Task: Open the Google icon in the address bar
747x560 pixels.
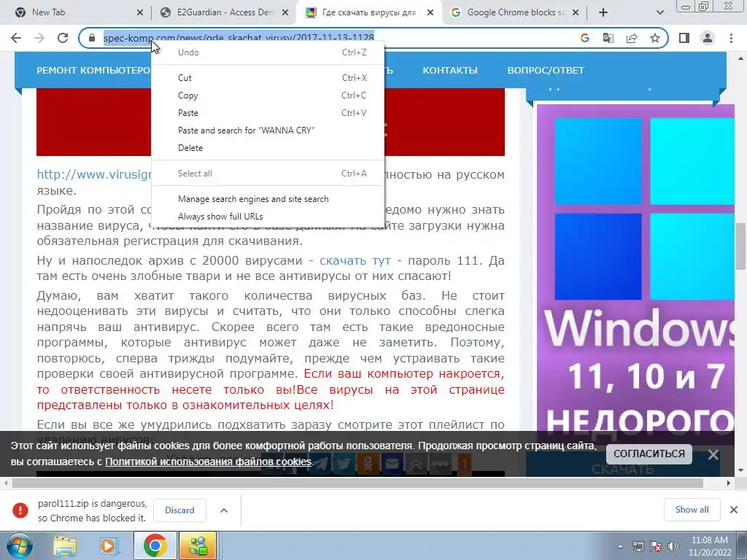Action: click(x=585, y=38)
